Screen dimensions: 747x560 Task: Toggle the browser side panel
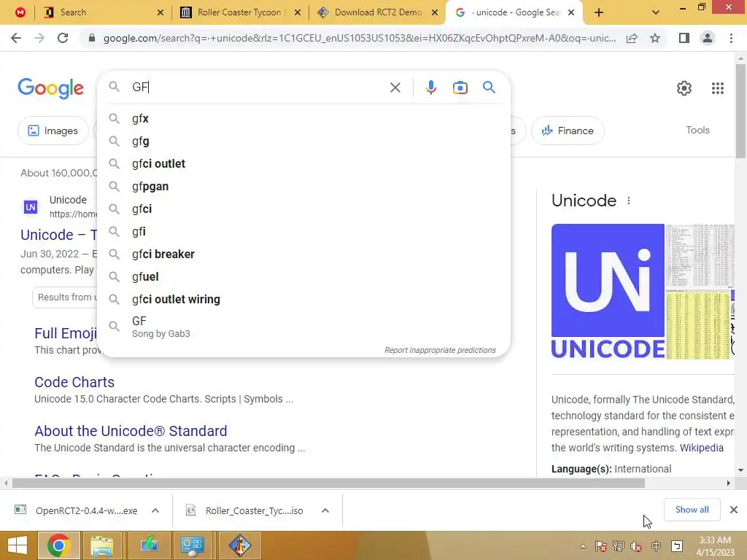[x=684, y=38]
